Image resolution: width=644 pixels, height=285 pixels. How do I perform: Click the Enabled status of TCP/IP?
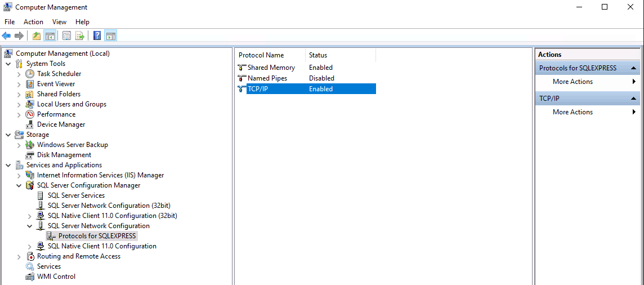point(321,88)
